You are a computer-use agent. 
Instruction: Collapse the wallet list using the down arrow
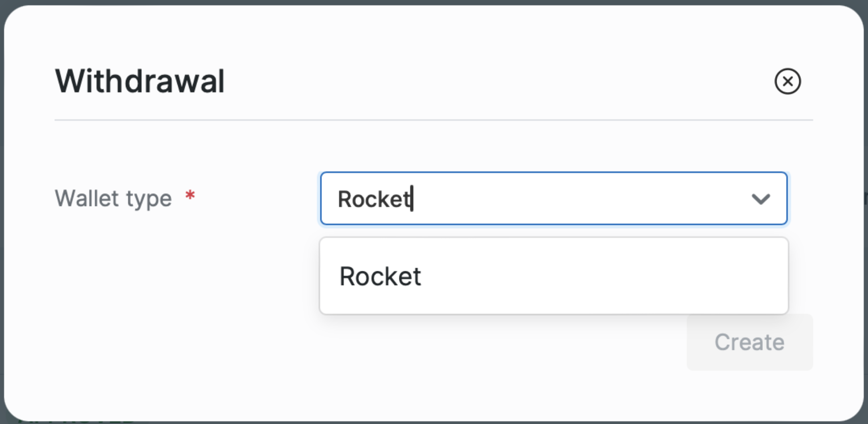tap(760, 199)
